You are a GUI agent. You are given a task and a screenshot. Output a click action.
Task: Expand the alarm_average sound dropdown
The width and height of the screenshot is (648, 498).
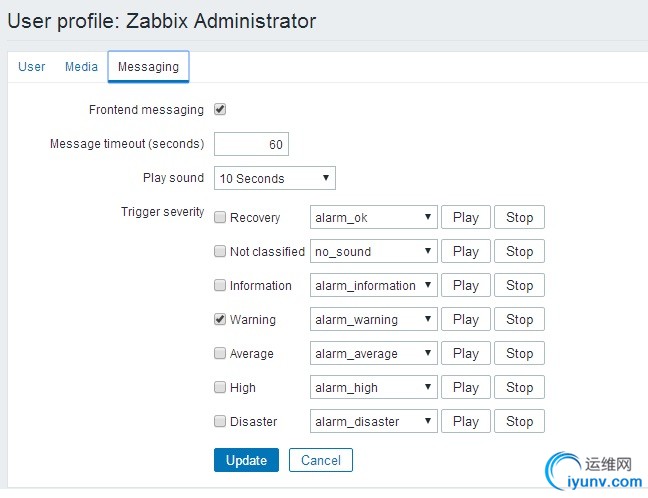tap(374, 353)
